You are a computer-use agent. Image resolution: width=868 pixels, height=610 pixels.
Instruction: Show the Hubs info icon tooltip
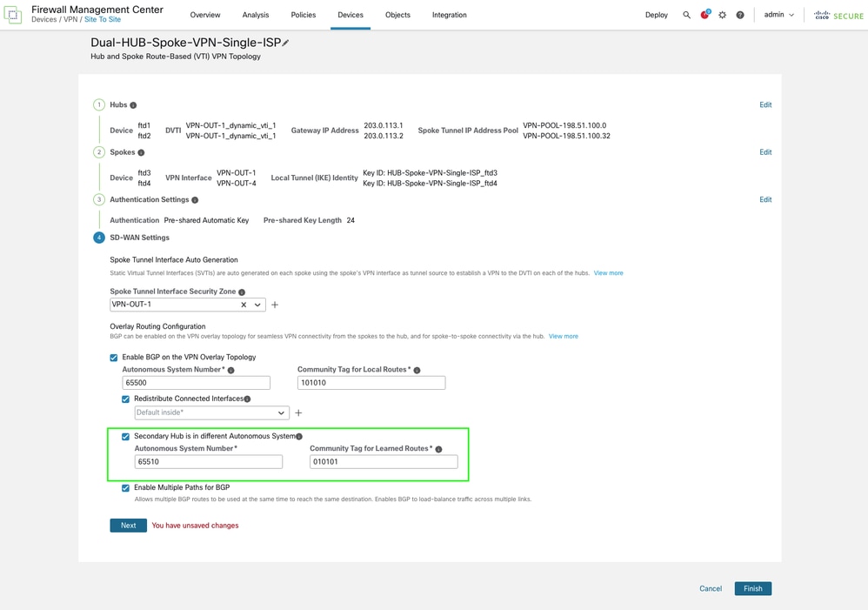133,105
